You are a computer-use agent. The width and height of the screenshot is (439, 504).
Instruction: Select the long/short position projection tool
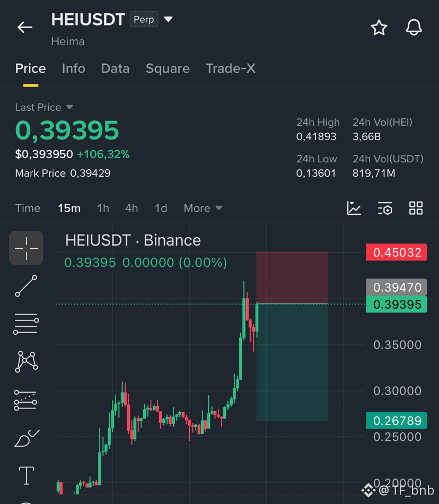point(25,400)
